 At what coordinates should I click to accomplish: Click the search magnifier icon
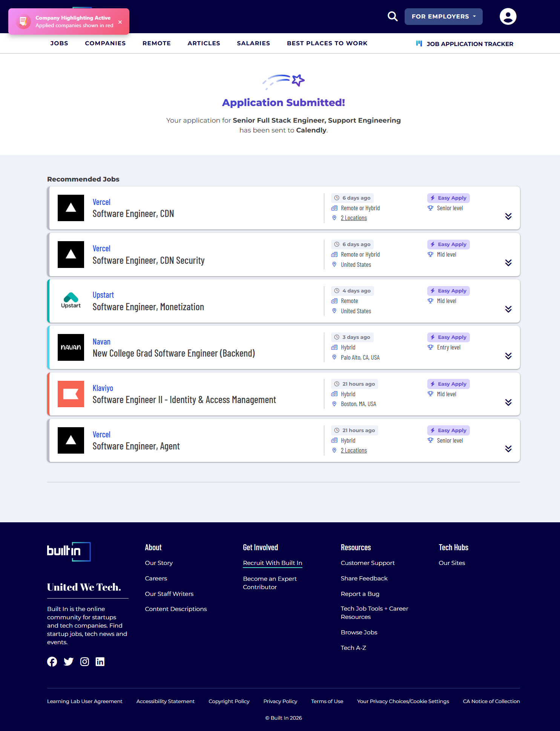click(393, 17)
